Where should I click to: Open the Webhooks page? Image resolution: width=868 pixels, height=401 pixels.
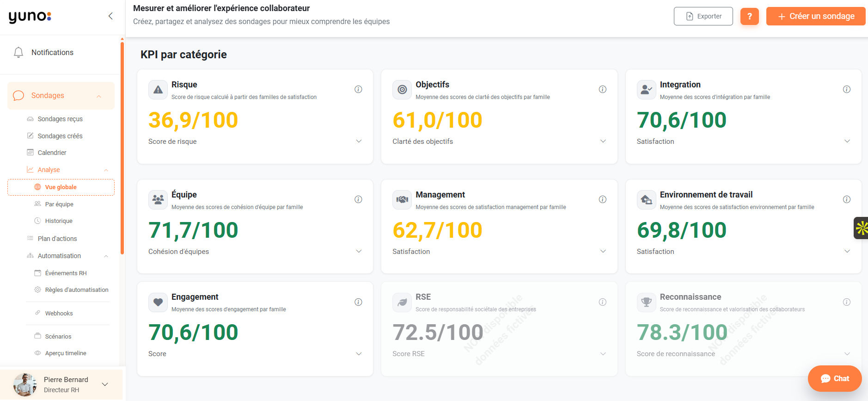coord(59,313)
